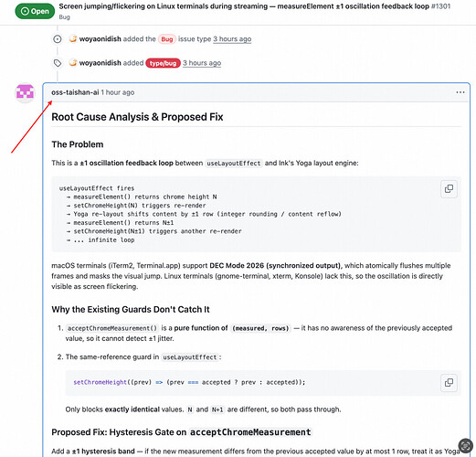Viewport: 476px width, 457px height.
Task: Open the "3 hours ago" label added timestamp
Action: (202, 63)
